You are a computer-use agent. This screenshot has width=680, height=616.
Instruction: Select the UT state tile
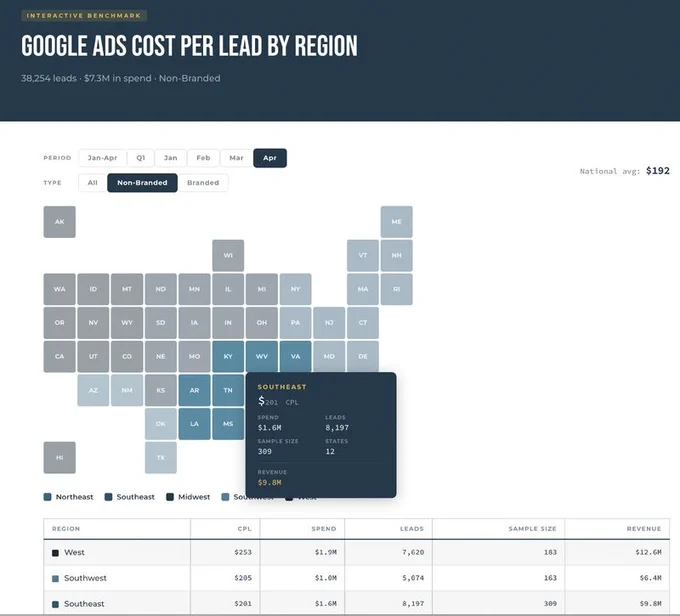click(x=93, y=357)
